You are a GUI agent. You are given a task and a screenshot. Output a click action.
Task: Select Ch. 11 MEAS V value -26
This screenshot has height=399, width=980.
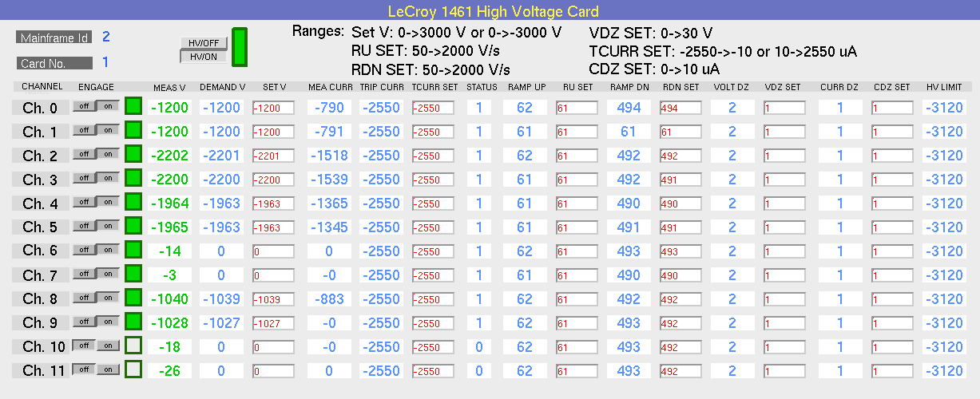170,371
